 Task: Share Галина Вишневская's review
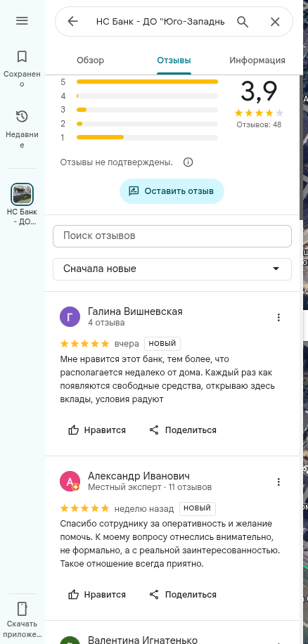[x=183, y=430]
